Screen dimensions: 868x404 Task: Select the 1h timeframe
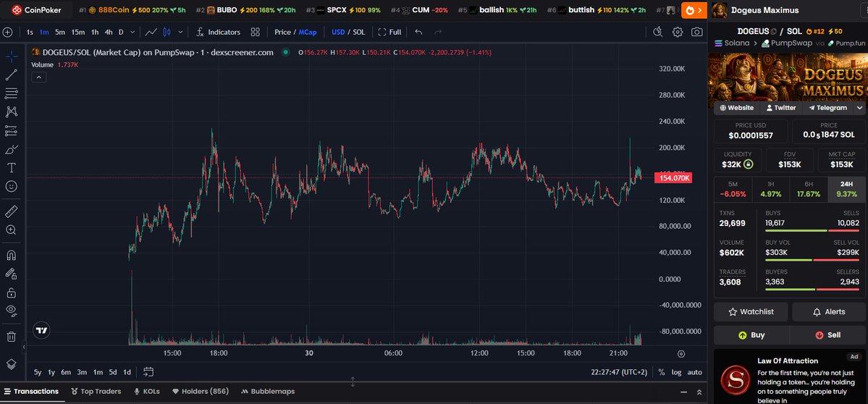(96, 32)
